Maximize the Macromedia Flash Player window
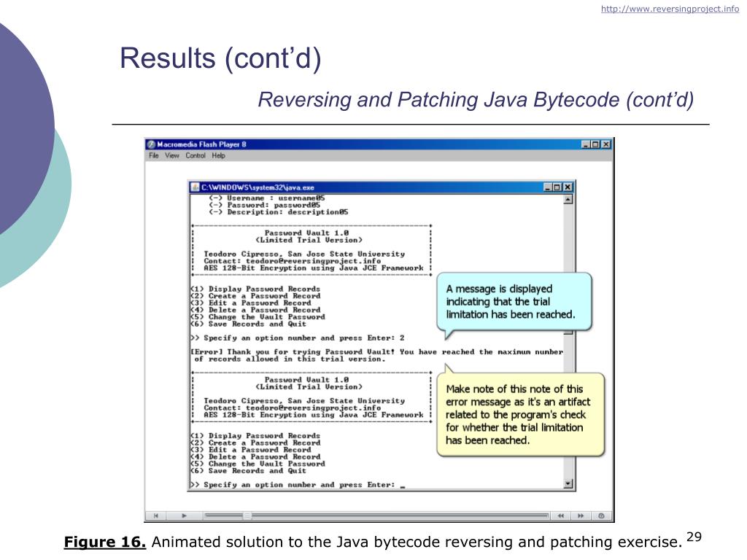Image resolution: width=747 pixels, height=560 pixels. (x=595, y=144)
